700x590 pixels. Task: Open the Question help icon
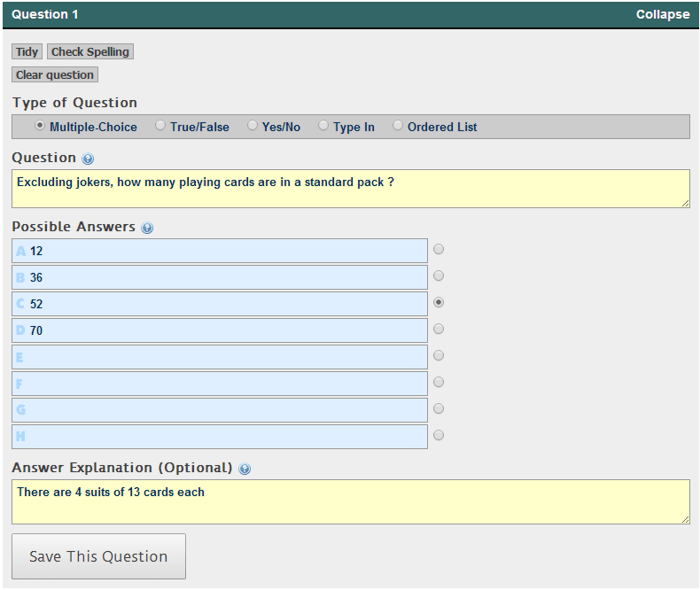88,159
